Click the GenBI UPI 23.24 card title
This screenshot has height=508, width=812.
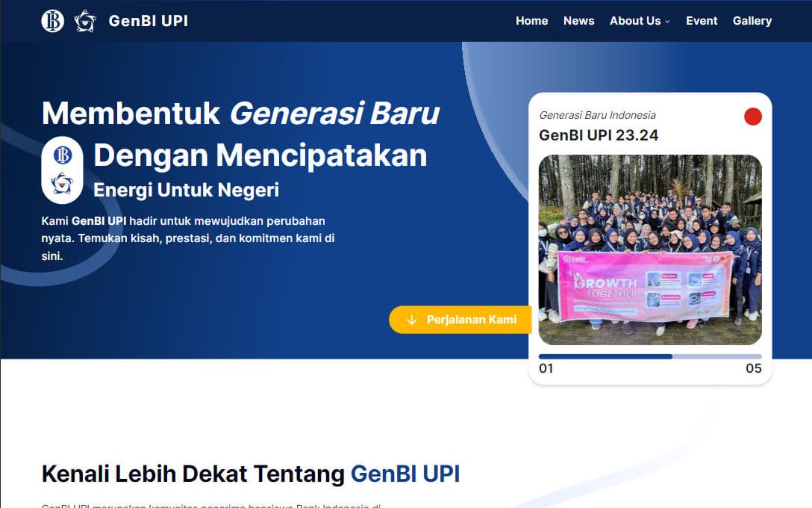(x=599, y=135)
